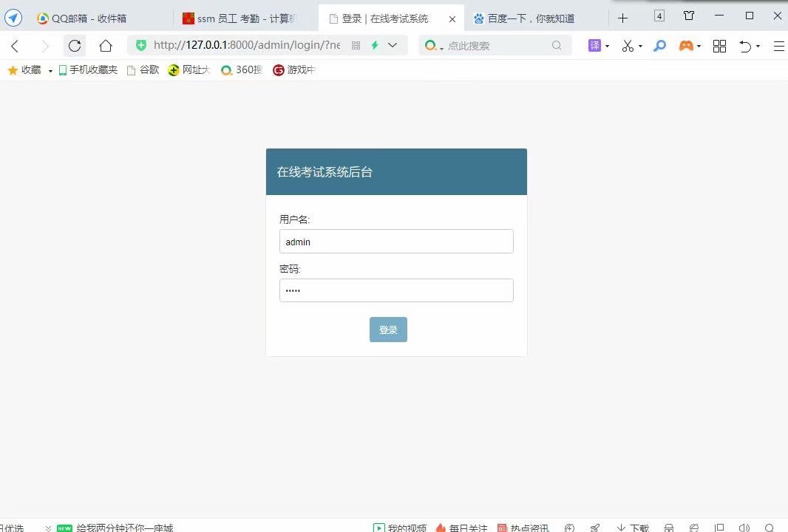
Task: Click the tab count icon showing 4
Action: point(659,16)
